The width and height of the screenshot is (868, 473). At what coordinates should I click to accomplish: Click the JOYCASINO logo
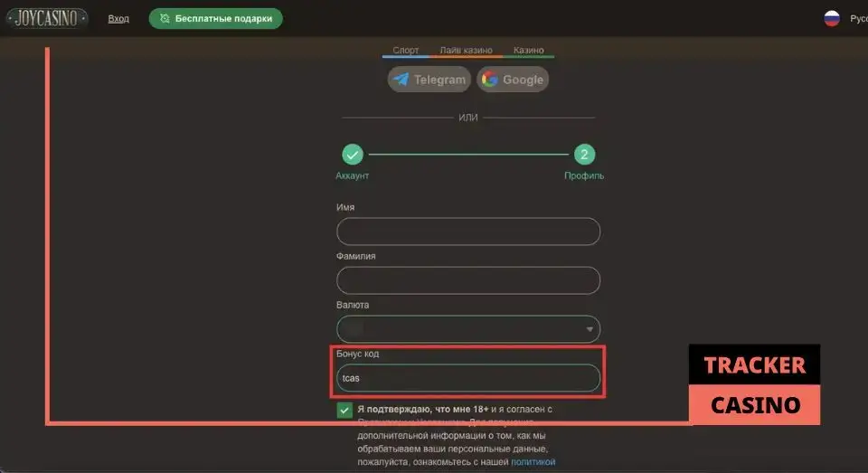pos(47,18)
